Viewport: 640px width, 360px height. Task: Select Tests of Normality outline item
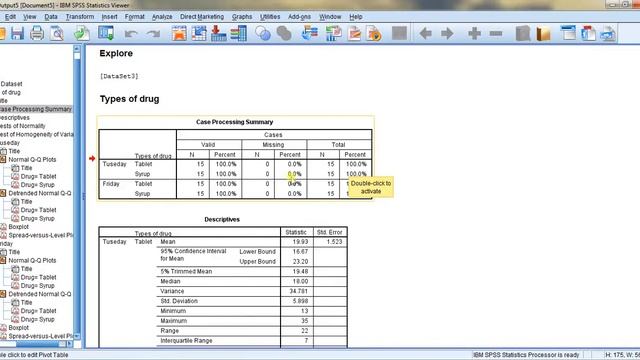click(23, 126)
